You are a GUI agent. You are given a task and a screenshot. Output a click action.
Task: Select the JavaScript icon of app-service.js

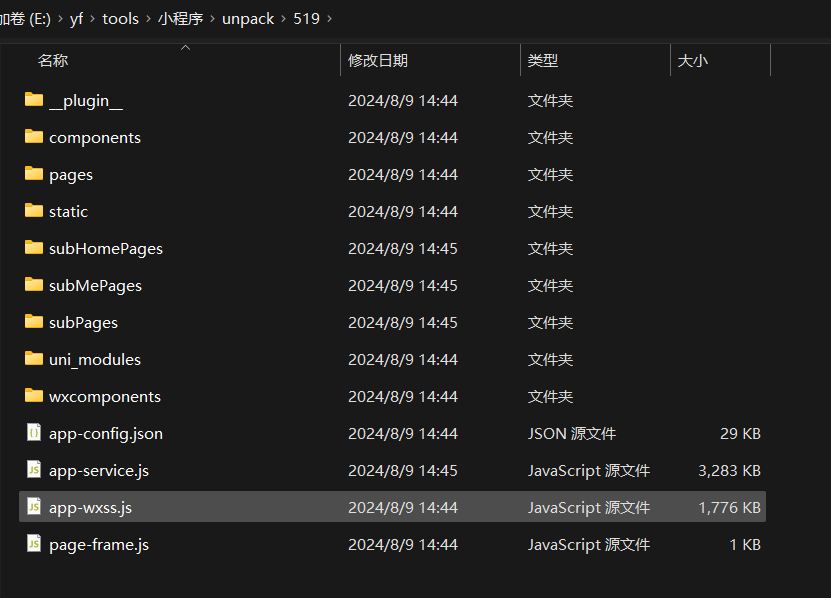[33, 470]
